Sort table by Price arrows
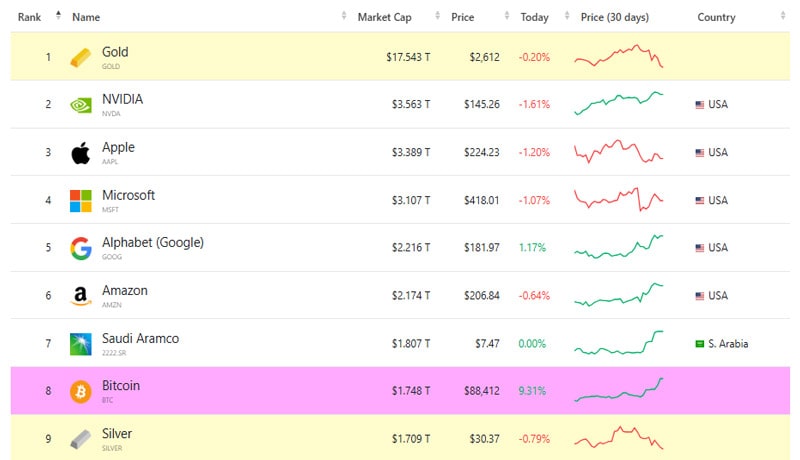Image resolution: width=800 pixels, height=460 pixels. click(x=507, y=16)
